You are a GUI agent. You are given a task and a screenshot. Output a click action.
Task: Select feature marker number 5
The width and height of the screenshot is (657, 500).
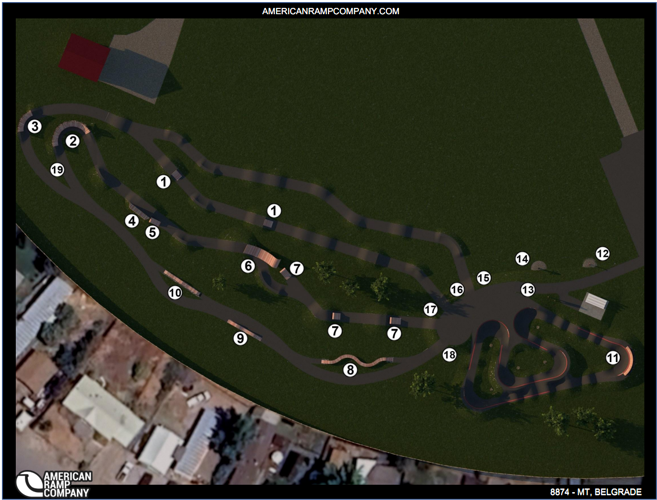[x=152, y=232]
